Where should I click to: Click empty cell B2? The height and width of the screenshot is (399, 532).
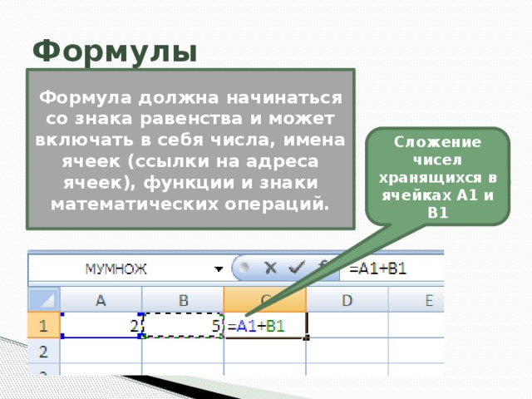coord(183,351)
